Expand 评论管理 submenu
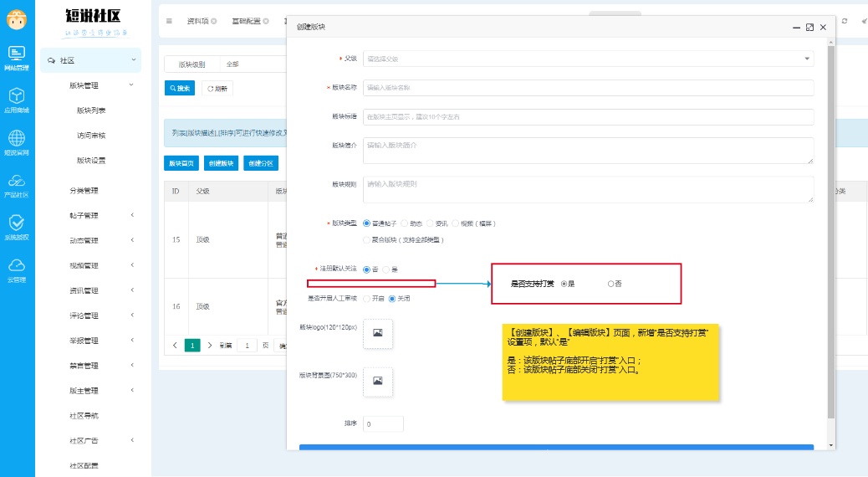This screenshot has height=477, width=868. (132, 315)
